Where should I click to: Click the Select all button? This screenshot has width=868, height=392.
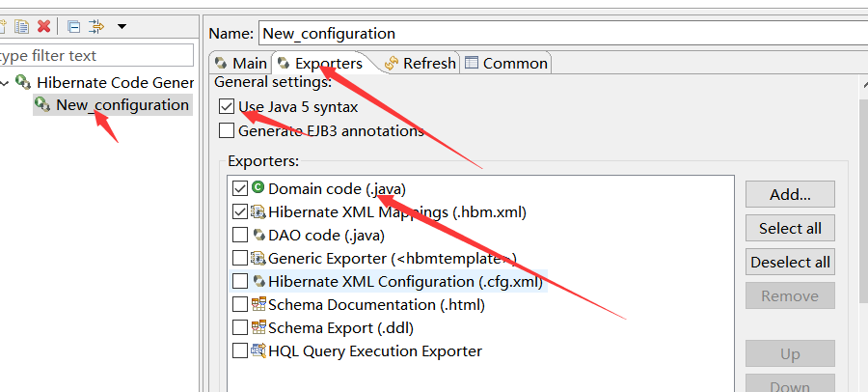tap(790, 228)
